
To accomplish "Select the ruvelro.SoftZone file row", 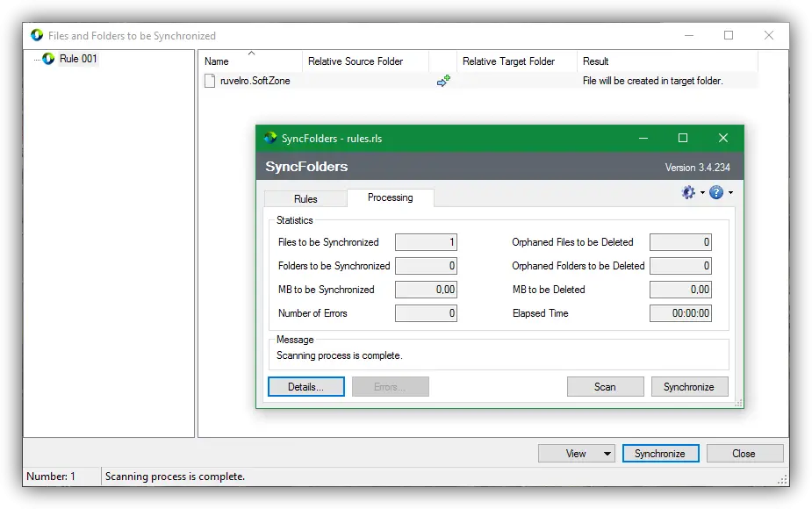I will [479, 81].
